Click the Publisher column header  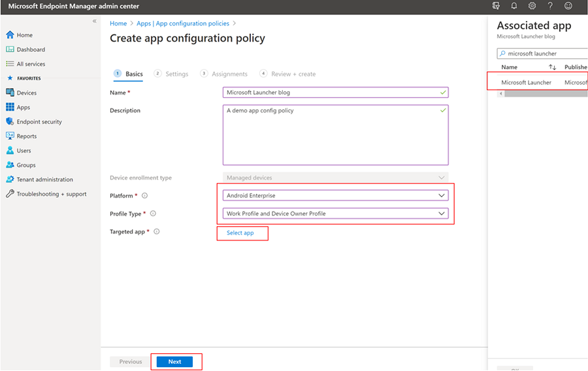576,67
